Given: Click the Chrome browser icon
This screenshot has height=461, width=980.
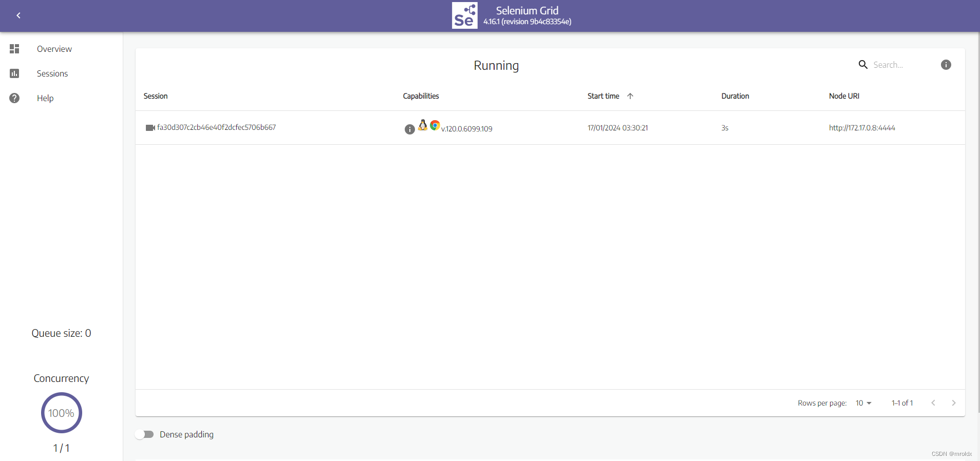Looking at the screenshot, I should [435, 125].
